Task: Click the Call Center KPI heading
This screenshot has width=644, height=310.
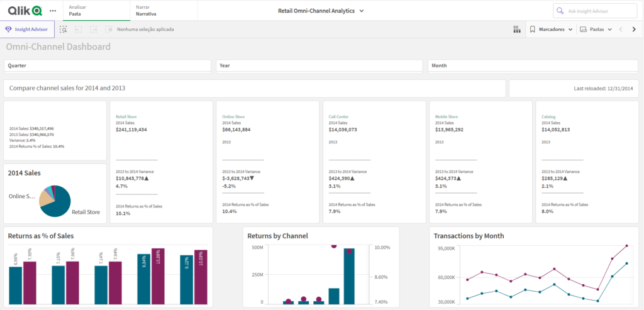Action: coord(338,117)
